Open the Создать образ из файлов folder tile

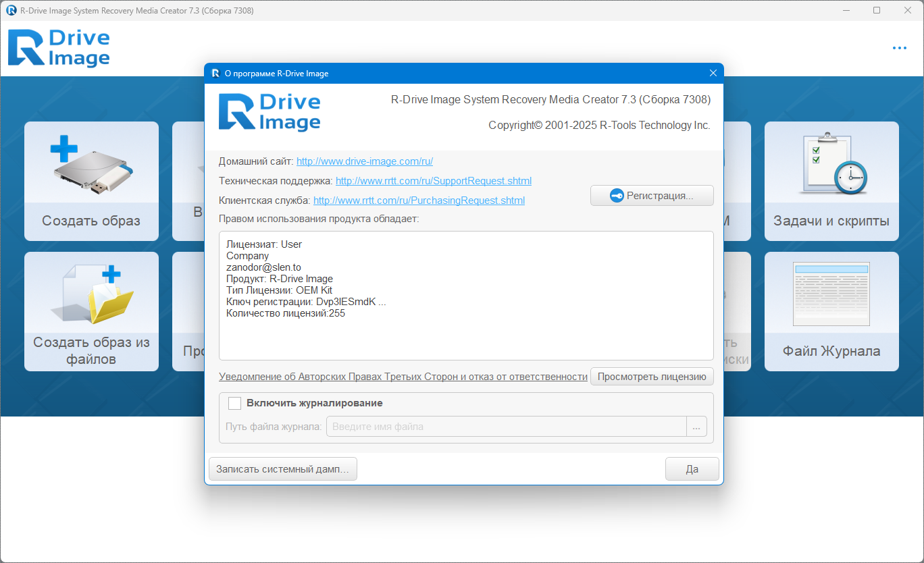(x=91, y=311)
